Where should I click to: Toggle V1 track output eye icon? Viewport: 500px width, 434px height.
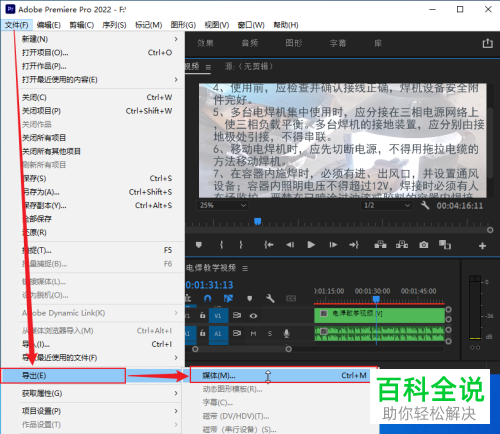(253, 316)
